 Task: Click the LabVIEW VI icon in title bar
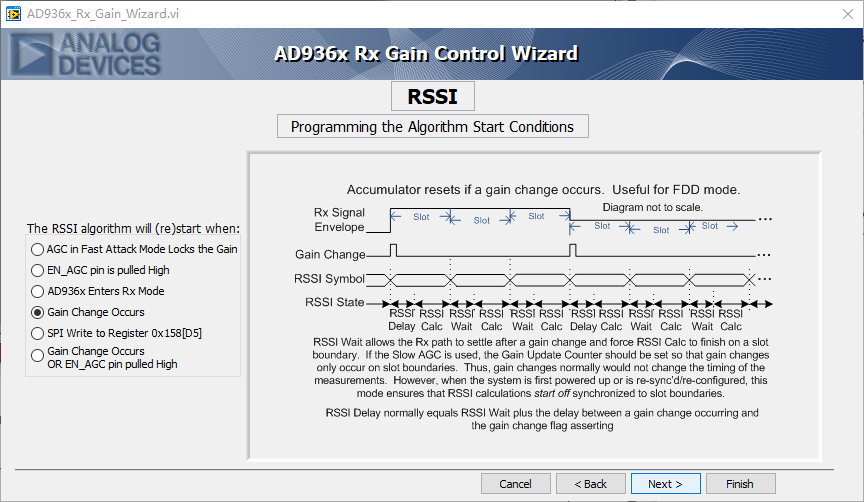(13, 14)
